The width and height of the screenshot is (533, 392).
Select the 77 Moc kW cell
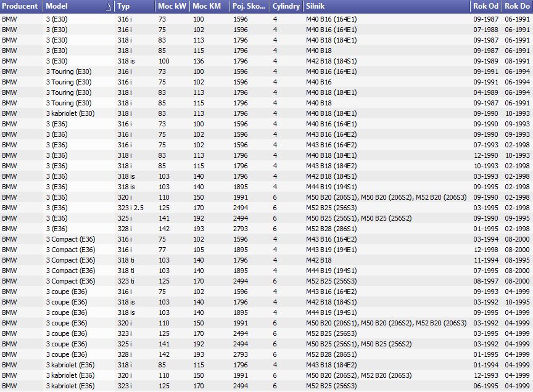click(162, 250)
